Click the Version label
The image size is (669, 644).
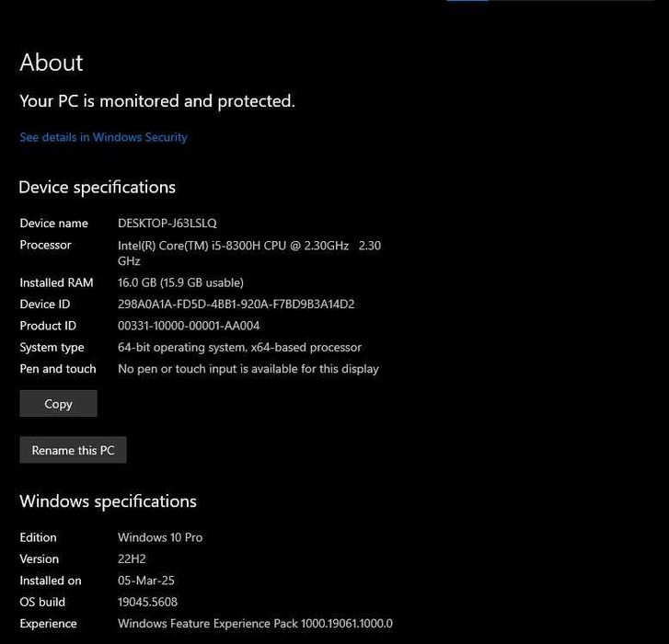[40, 559]
